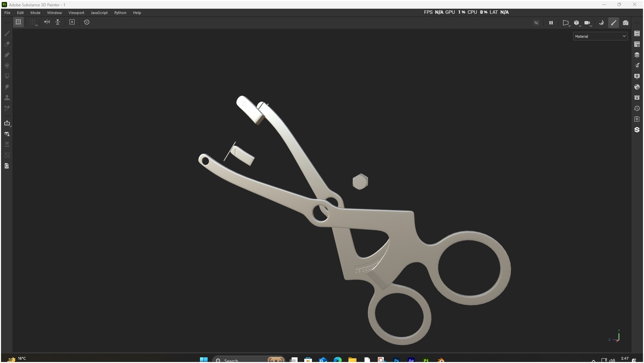
Task: Open the History panel clock icon
Action: (637, 108)
